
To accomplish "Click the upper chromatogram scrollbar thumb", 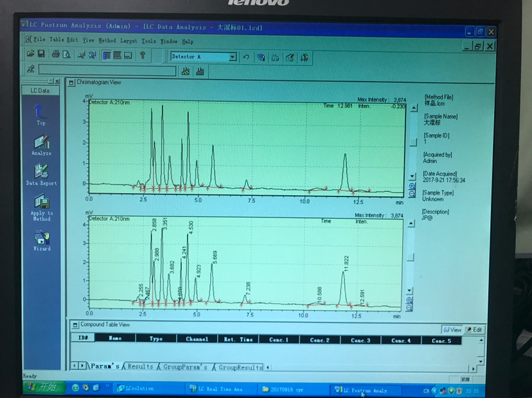I will tap(413, 143).
